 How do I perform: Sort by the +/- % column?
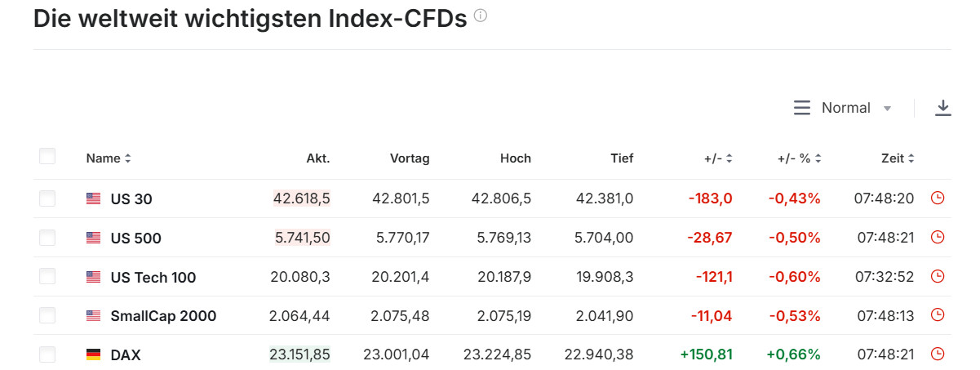point(799,158)
